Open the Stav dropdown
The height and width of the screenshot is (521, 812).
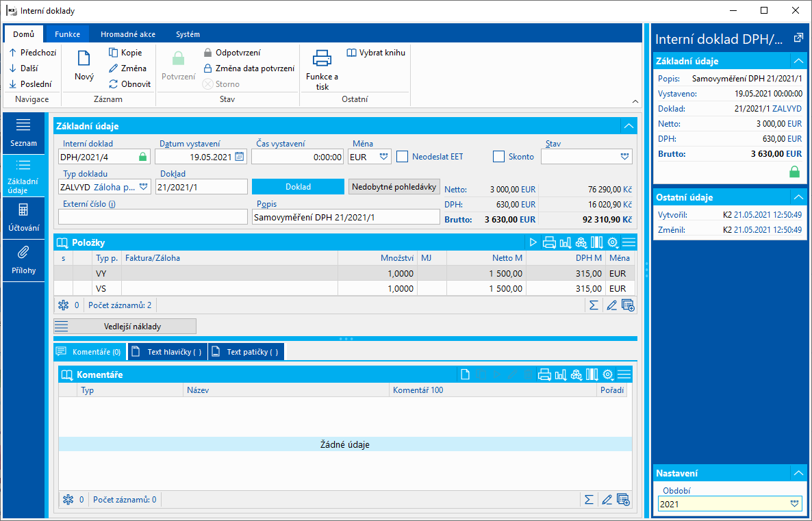pos(624,157)
